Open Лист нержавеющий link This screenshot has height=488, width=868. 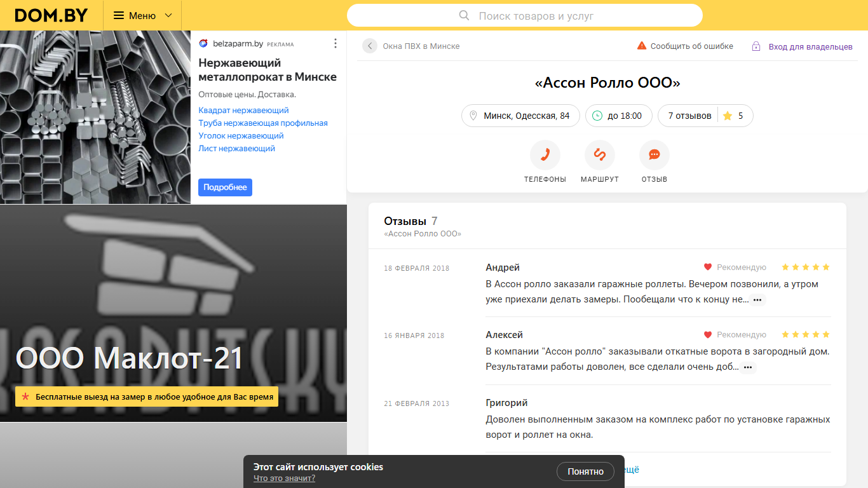tap(236, 149)
